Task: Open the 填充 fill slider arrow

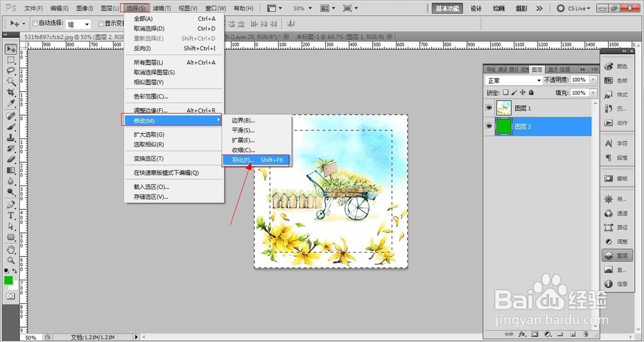Action: (593, 93)
